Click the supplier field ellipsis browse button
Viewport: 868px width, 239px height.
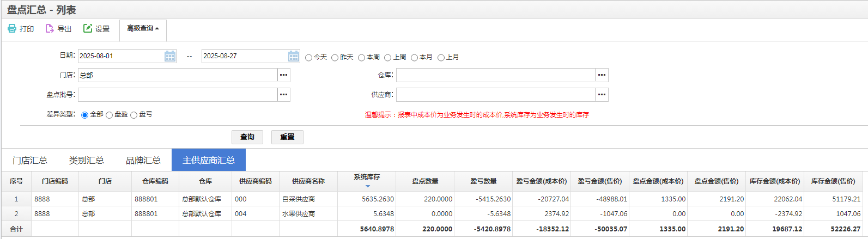pyautogui.click(x=602, y=95)
